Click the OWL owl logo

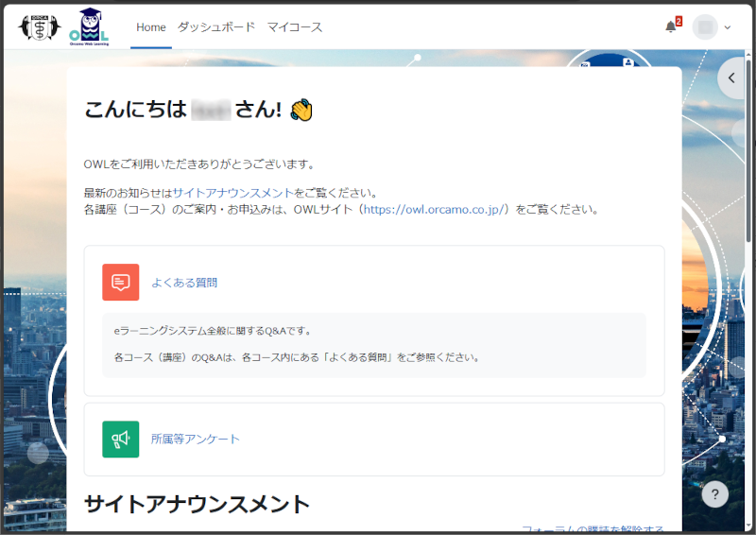[89, 26]
